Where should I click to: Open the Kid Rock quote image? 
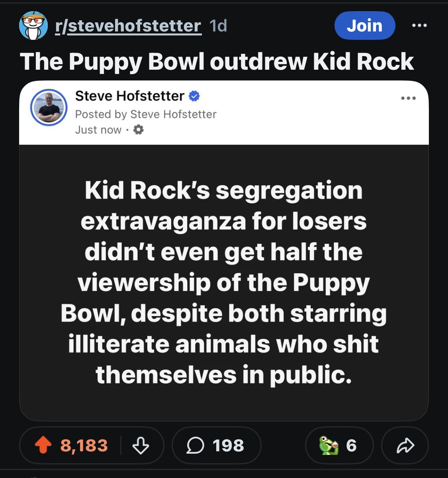point(223,282)
